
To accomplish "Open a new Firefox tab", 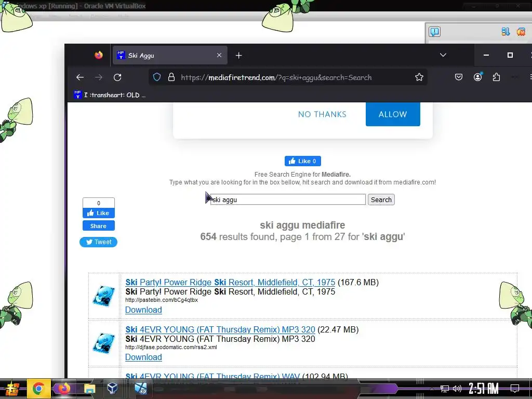I will pos(238,55).
